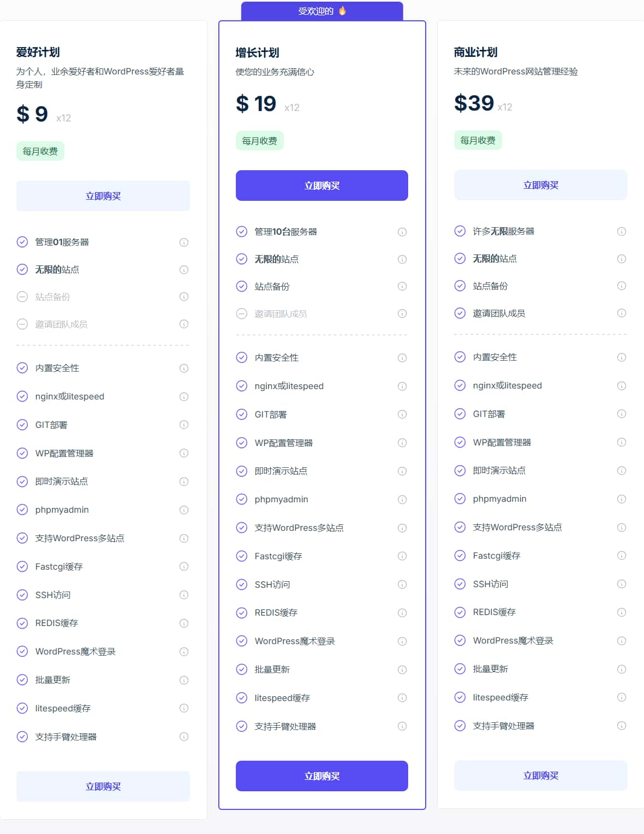
Task: Click the 受欢迎的 popular tab label
Action: [316, 11]
